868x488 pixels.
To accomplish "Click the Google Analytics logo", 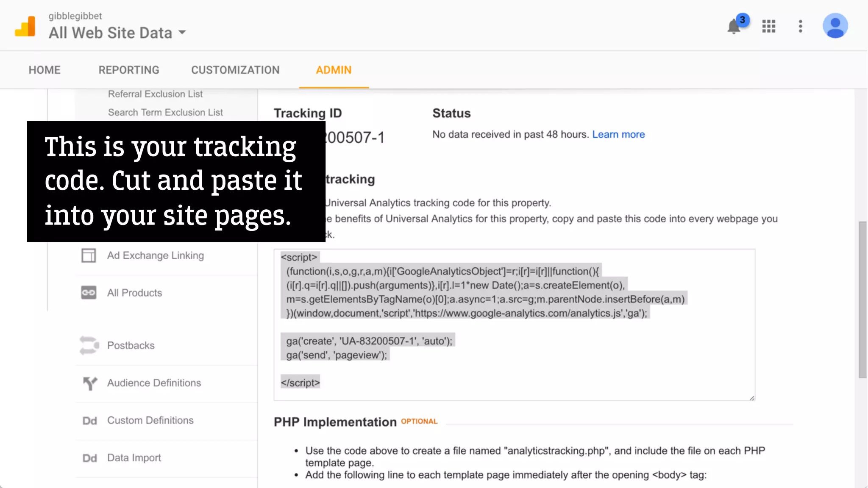I will (25, 26).
